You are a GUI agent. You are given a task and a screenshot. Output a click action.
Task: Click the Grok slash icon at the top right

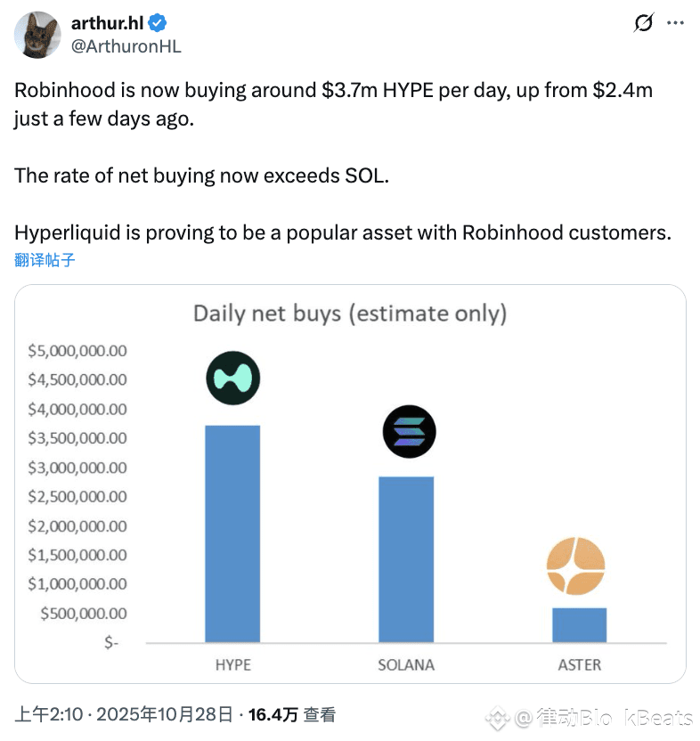[x=643, y=23]
